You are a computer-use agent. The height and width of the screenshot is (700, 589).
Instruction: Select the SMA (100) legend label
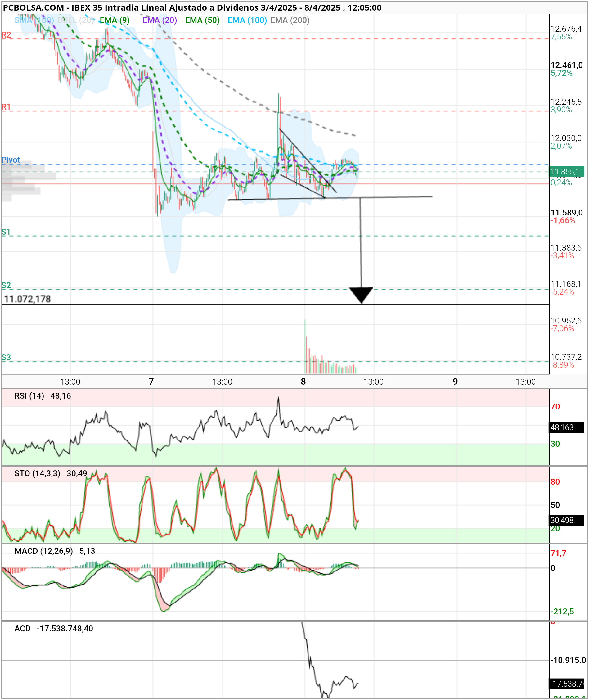(34, 20)
